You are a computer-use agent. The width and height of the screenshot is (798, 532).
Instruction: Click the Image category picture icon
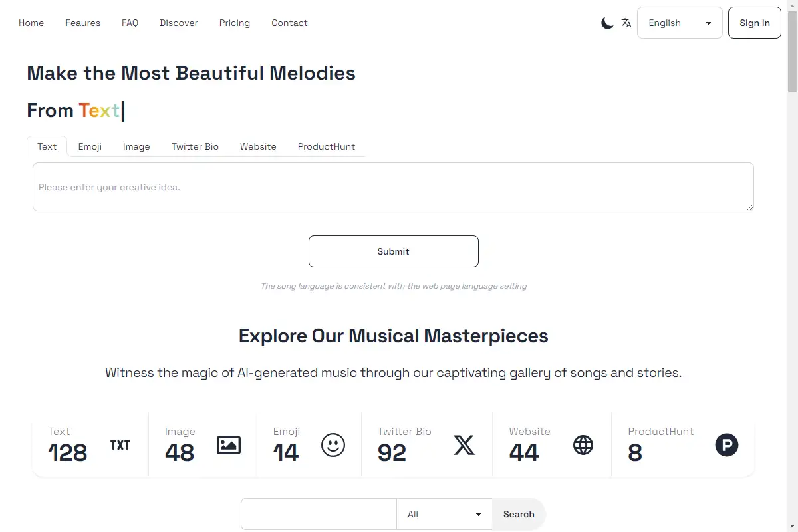(x=229, y=445)
